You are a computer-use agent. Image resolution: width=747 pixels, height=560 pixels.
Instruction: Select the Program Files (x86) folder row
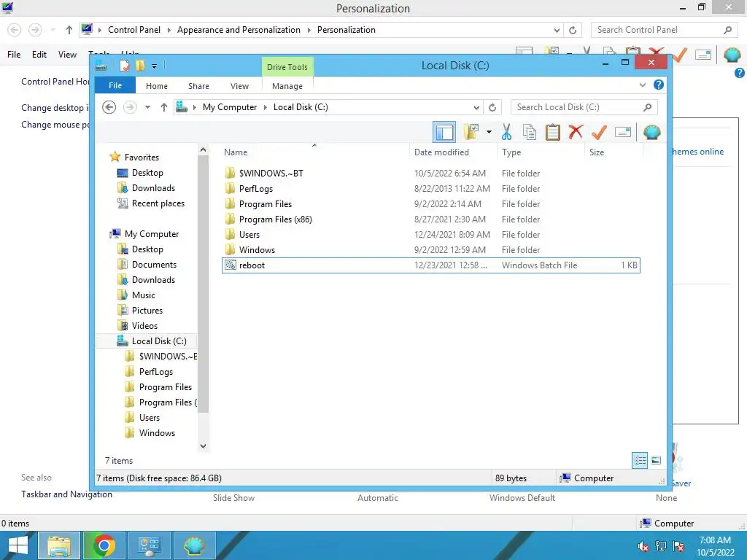click(431, 219)
